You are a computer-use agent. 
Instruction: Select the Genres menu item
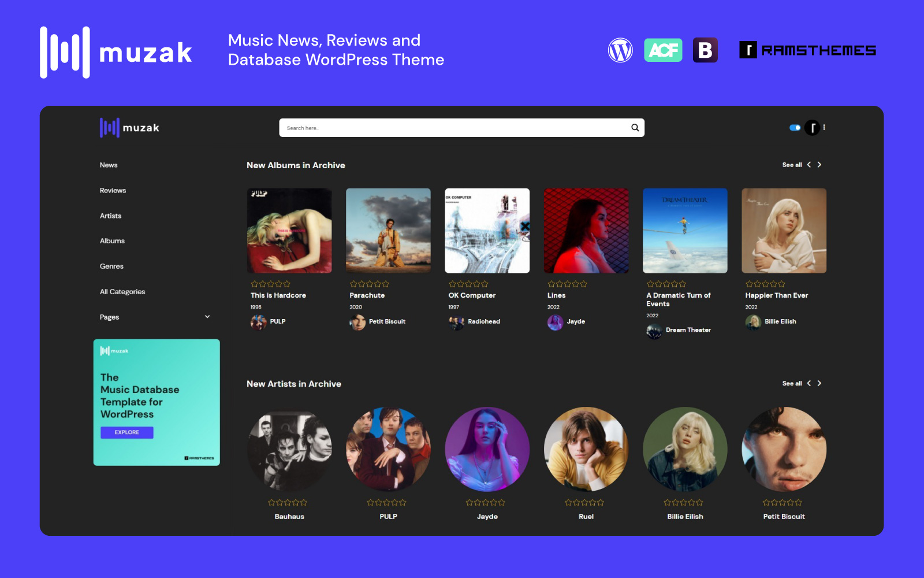(111, 266)
